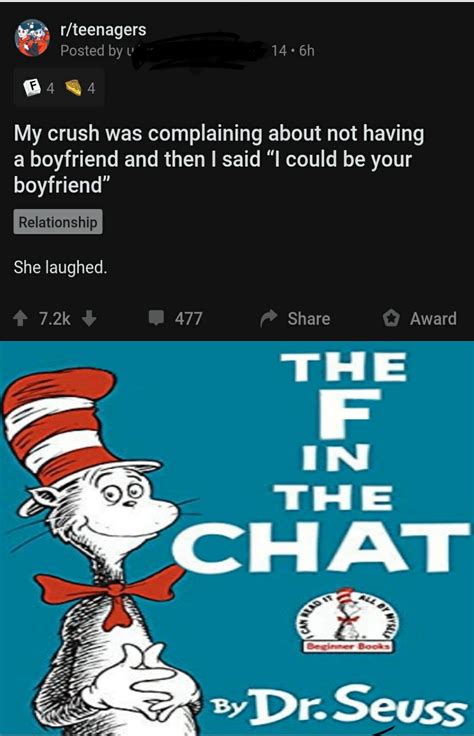Click the 7.2k vote score
The height and width of the screenshot is (736, 474).
tap(54, 319)
